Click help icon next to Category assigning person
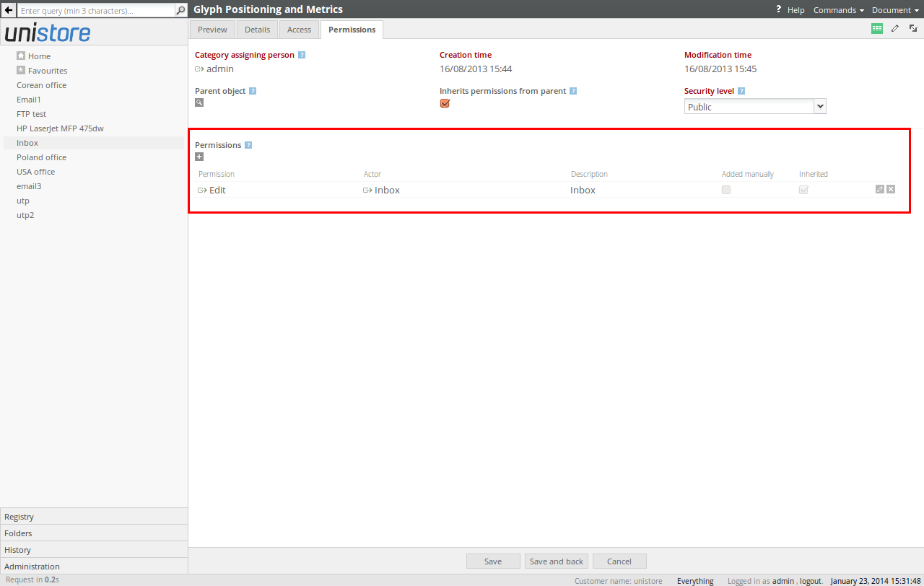The image size is (924, 586). pos(302,55)
